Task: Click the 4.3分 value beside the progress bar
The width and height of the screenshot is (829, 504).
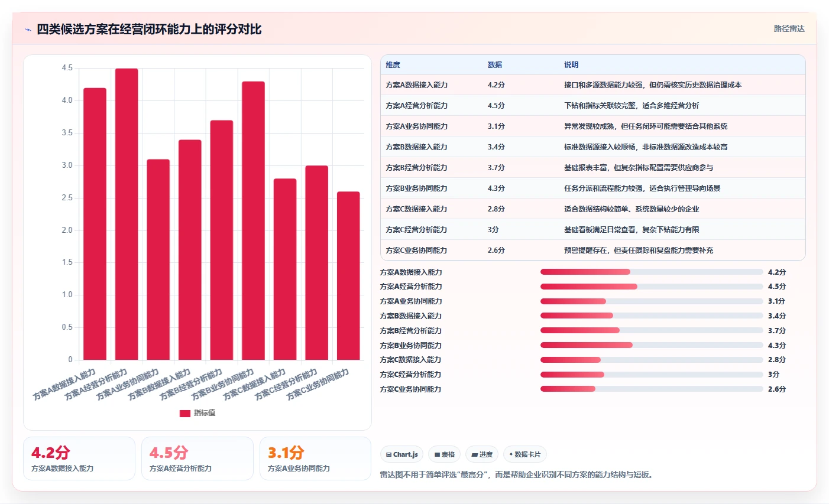Action: pyautogui.click(x=777, y=346)
